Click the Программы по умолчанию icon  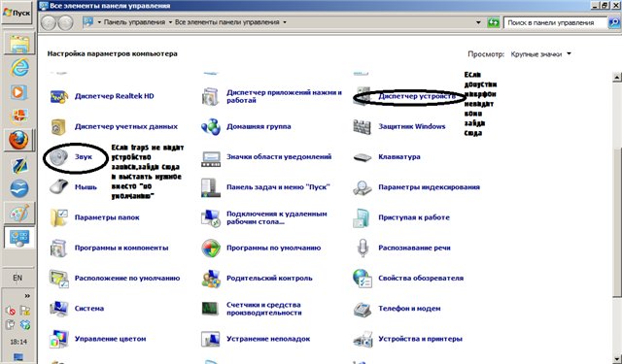coord(211,248)
